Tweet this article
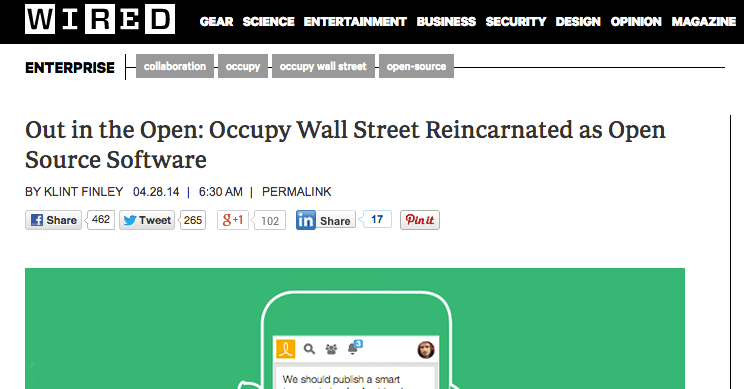 pos(147,220)
